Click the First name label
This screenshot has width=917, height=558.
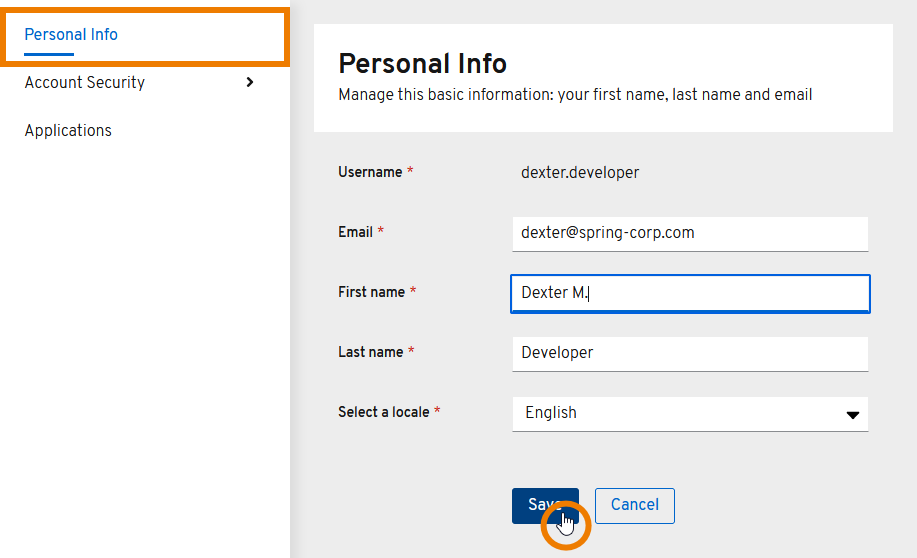[x=371, y=292]
